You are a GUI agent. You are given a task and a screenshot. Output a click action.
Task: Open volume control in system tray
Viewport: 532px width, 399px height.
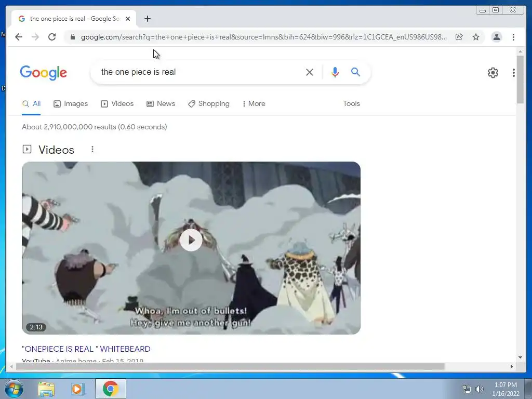[480, 389]
